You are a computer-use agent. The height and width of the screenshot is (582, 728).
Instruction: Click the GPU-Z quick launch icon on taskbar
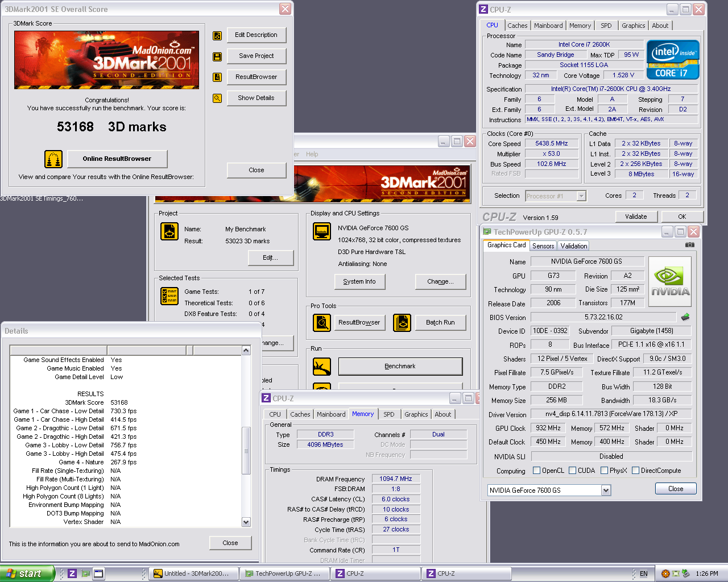85,573
